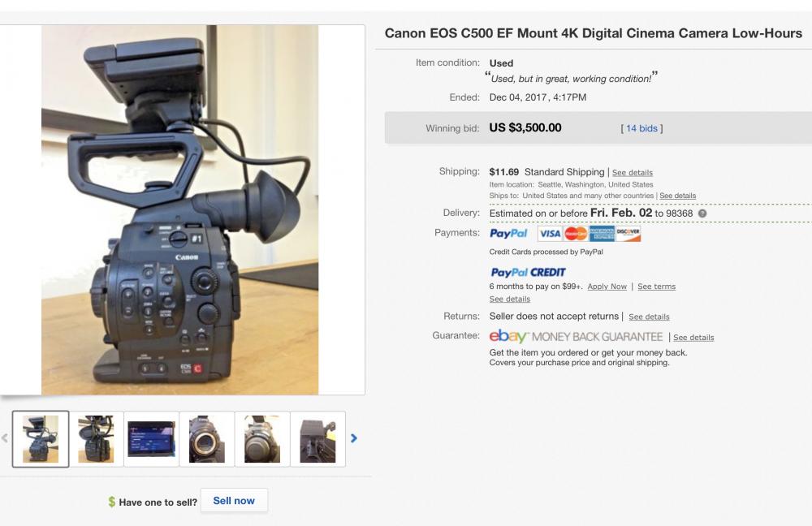Open PayPal Credit Apply Now link
Image resolution: width=812 pixels, height=526 pixels.
click(607, 287)
